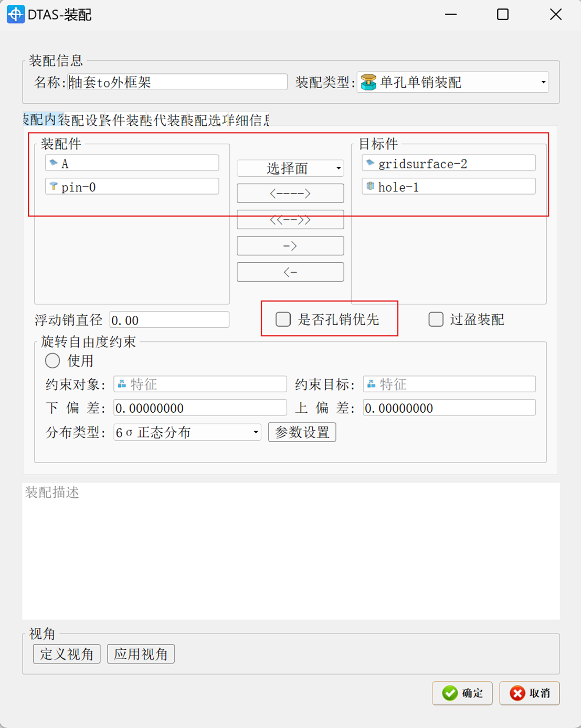Image resolution: width=581 pixels, height=728 pixels.
Task: Click the 定义视角 button
Action: pos(66,654)
